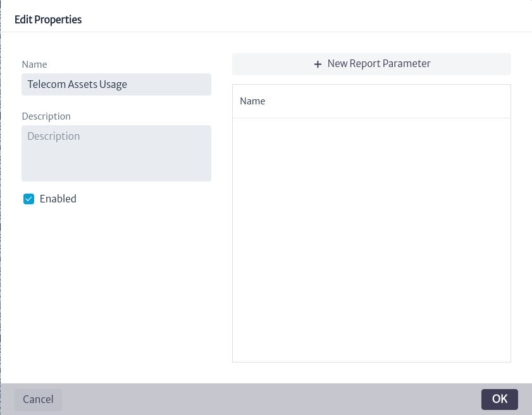Cancel the Edit Properties dialog
This screenshot has width=532, height=415.
coord(38,399)
